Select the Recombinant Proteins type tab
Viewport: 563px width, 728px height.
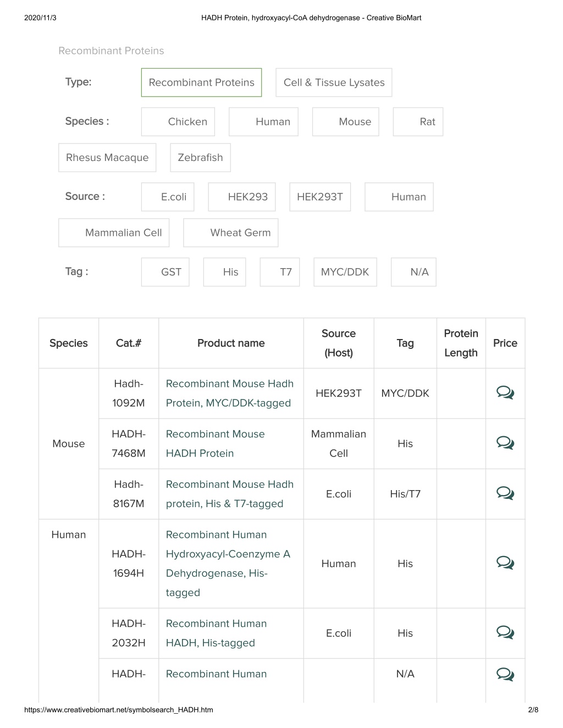(201, 82)
